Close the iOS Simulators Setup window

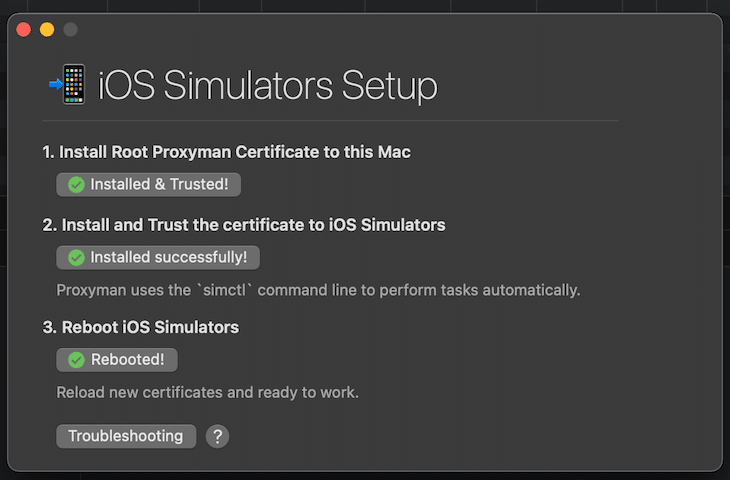pyautogui.click(x=24, y=30)
